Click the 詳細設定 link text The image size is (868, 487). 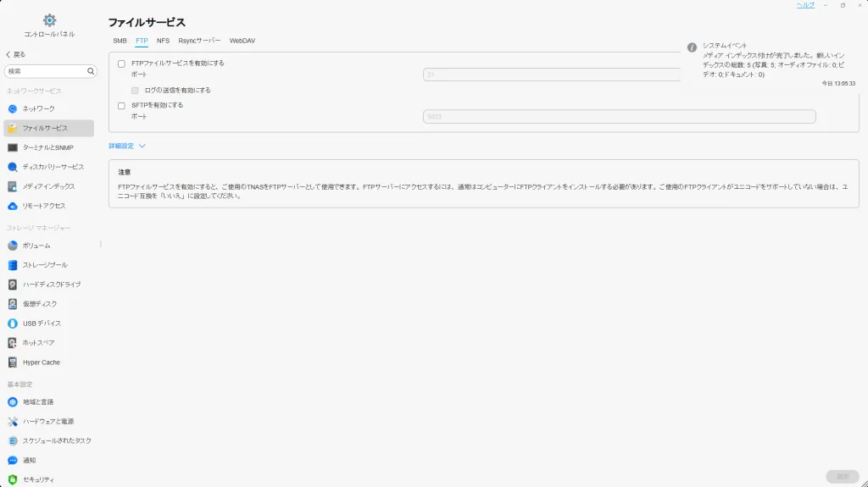121,146
